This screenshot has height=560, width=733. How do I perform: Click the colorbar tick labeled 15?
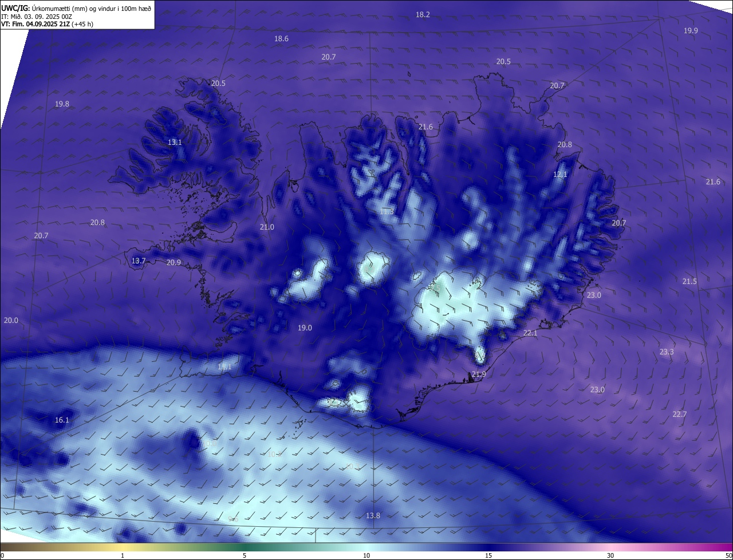coord(488,555)
